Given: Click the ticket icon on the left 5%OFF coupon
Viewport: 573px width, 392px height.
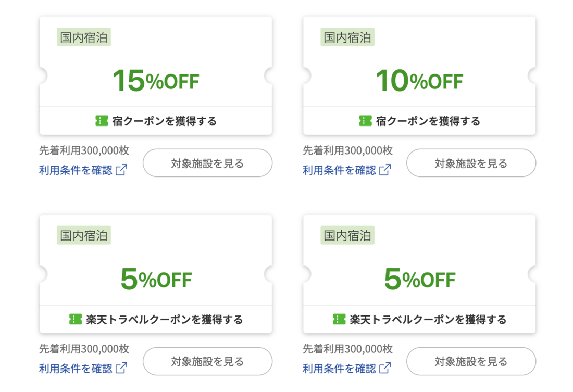Looking at the screenshot, I should click(76, 319).
